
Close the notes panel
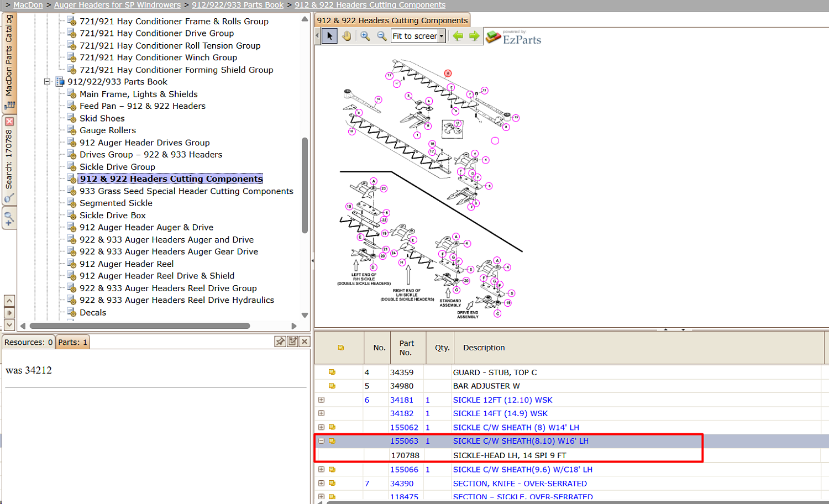click(305, 342)
